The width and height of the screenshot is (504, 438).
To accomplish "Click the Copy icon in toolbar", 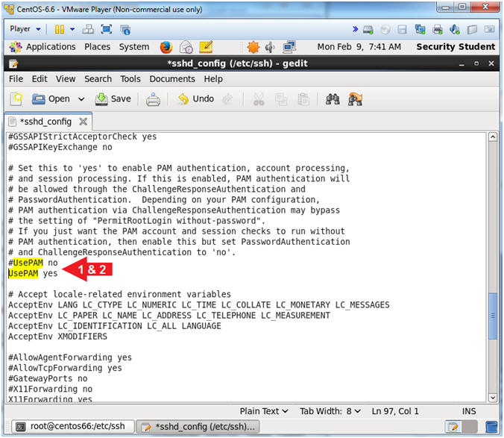I will (x=281, y=99).
